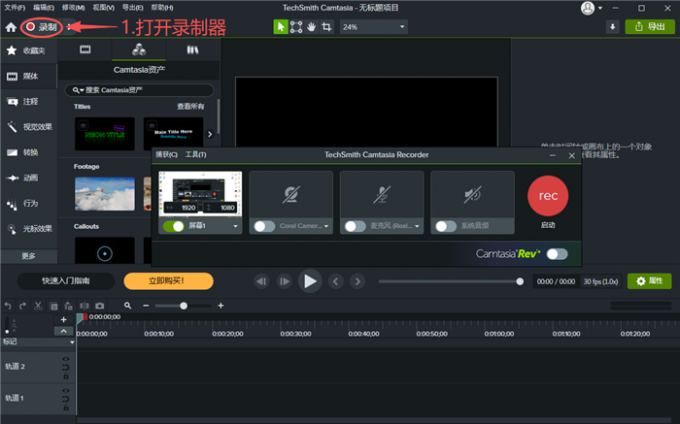Step to next frame in playback controls
The width and height of the screenshot is (680, 424).
[284, 281]
